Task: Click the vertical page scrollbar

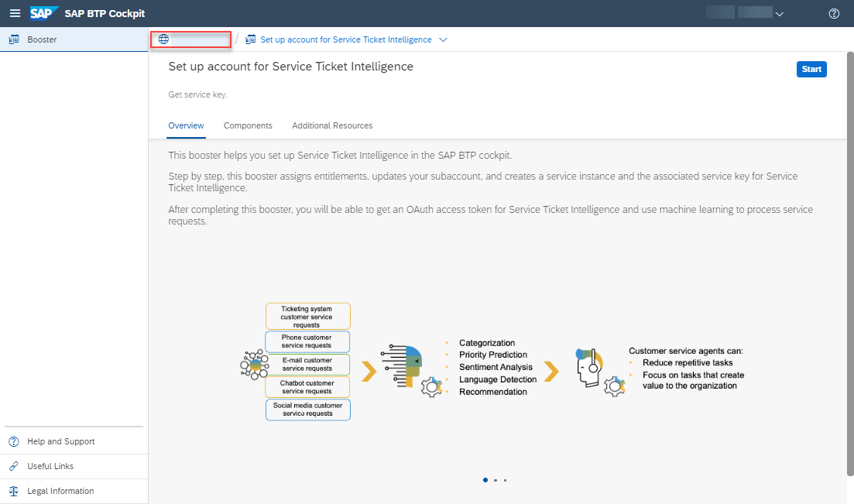Action: tap(850, 264)
